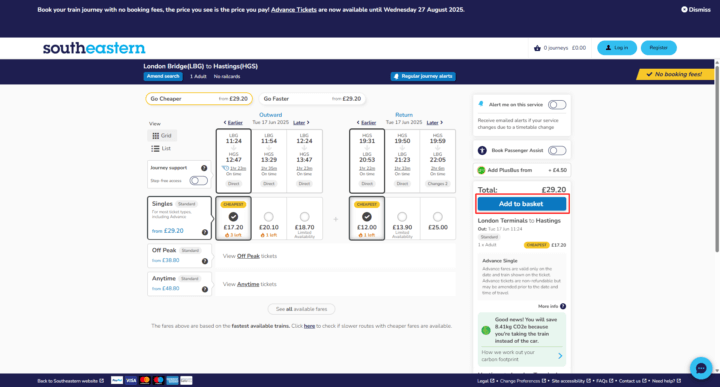Show Later outward trains
Image resolution: width=720 pixels, height=387 pixels.
tap(301, 123)
